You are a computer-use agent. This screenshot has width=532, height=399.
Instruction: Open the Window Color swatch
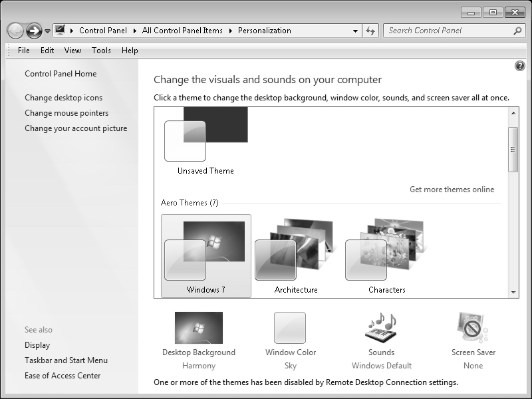pyautogui.click(x=290, y=328)
